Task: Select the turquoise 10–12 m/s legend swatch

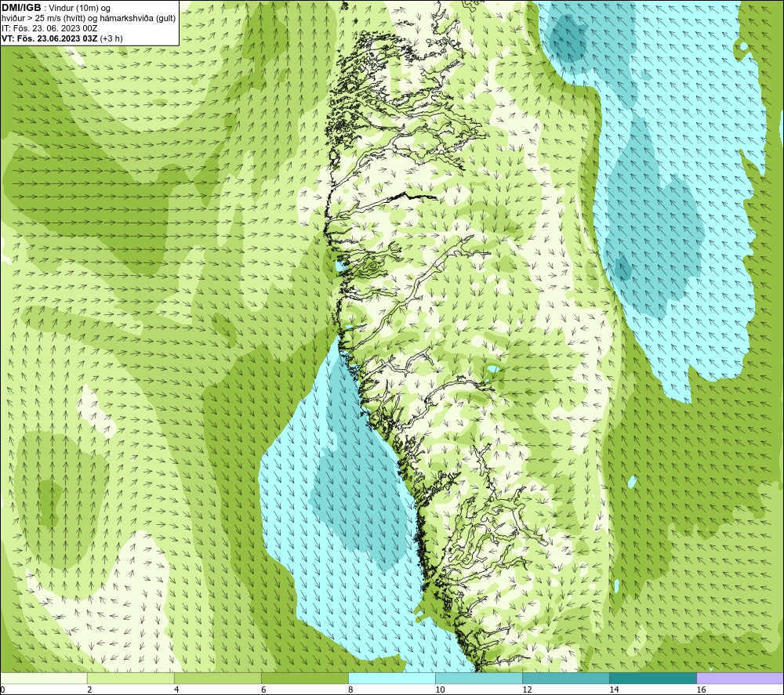Action: click(479, 678)
